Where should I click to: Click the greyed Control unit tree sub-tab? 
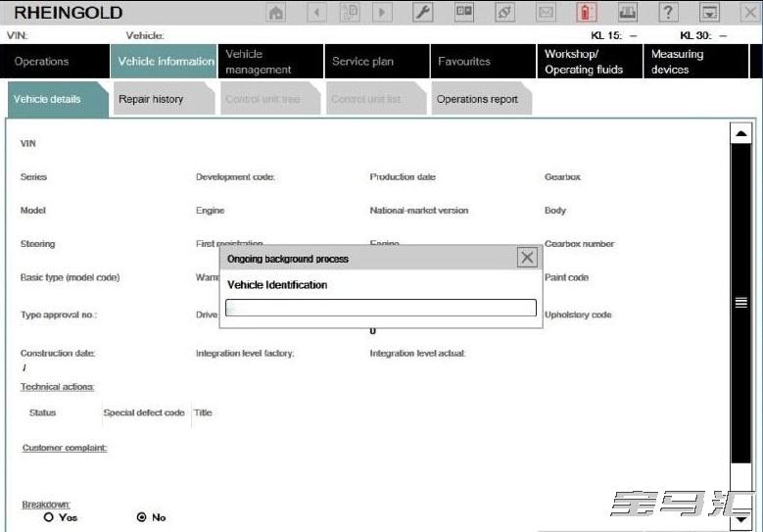tap(270, 99)
